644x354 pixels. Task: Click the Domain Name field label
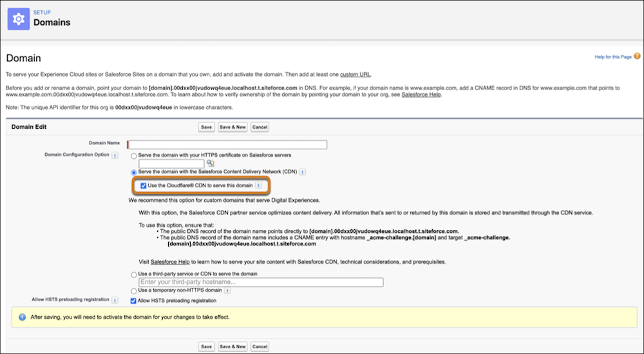coord(104,143)
